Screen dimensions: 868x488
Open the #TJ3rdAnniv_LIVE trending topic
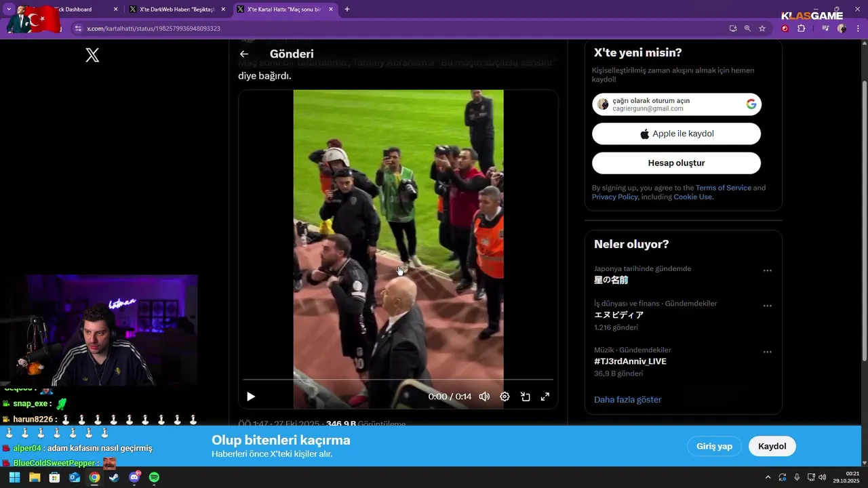[630, 361]
